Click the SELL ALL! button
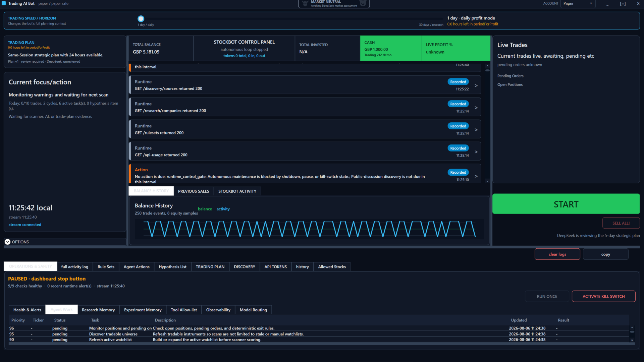Screen dimensions: 644x362 621,223
